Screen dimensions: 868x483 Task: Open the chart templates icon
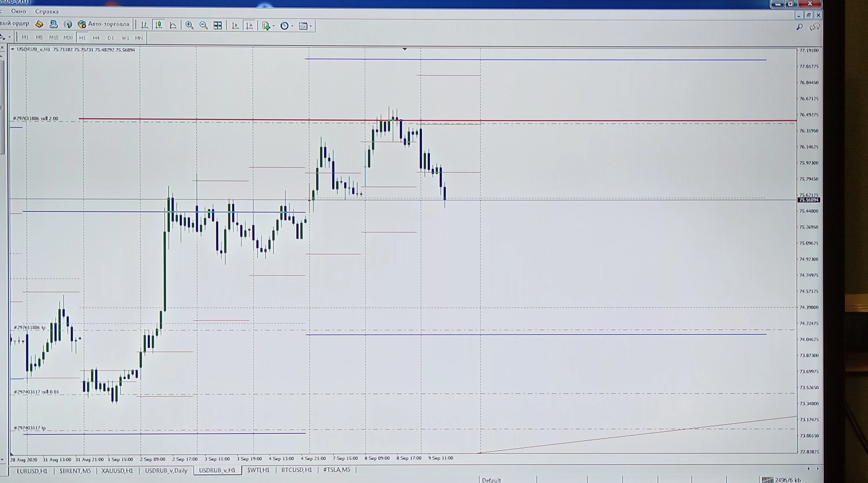click(303, 26)
